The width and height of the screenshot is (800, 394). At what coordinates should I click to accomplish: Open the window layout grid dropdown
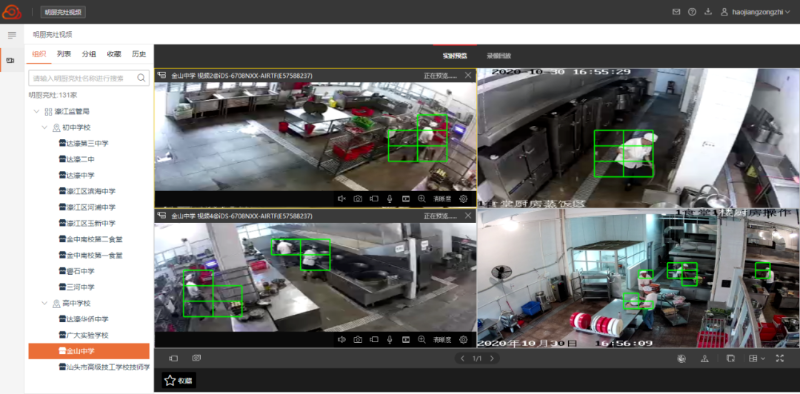click(x=757, y=358)
